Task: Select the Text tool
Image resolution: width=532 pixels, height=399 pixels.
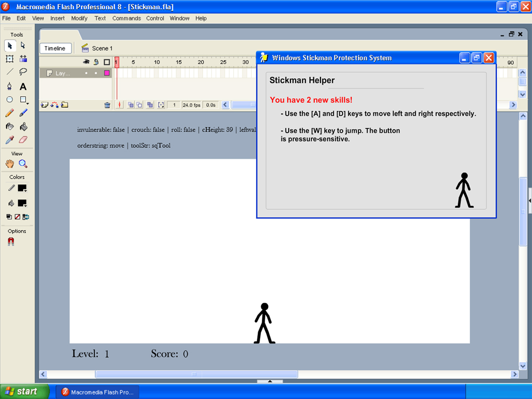Action: point(23,86)
